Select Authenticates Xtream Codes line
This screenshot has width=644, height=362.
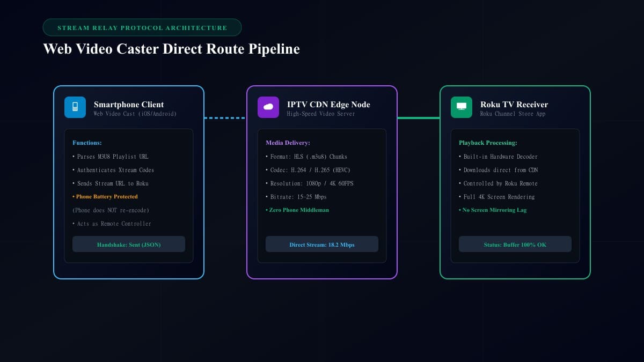(x=113, y=170)
